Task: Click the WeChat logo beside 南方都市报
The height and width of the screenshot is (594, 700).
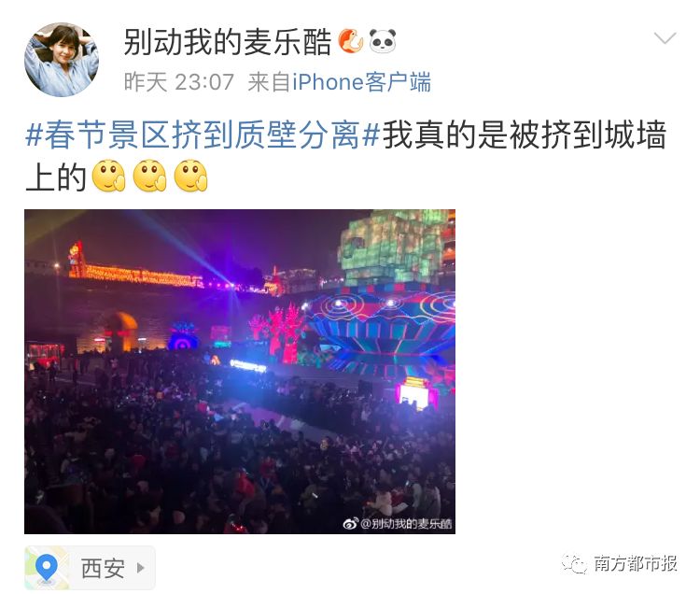Action: [574, 563]
